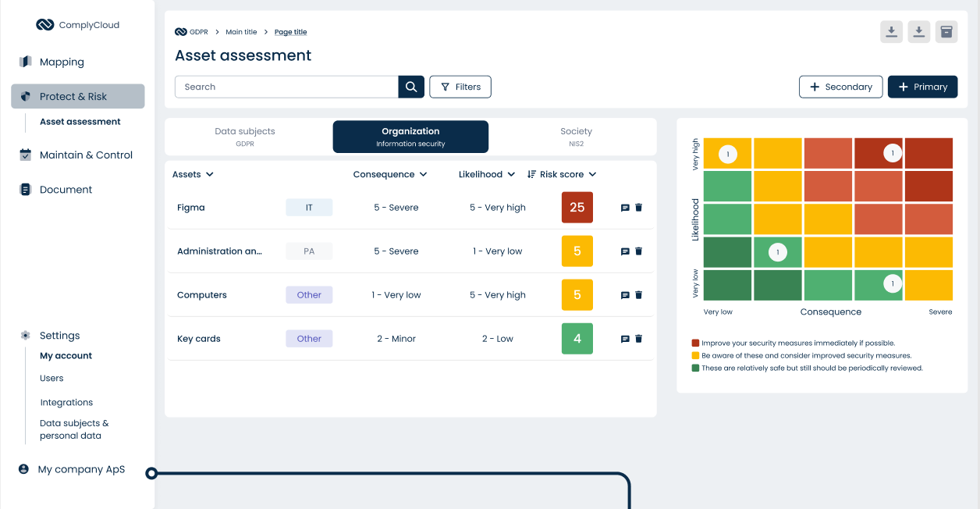Screen dimensions: 980x509
Task: Open the Likelihood sorting dropdown
Action: pos(486,174)
